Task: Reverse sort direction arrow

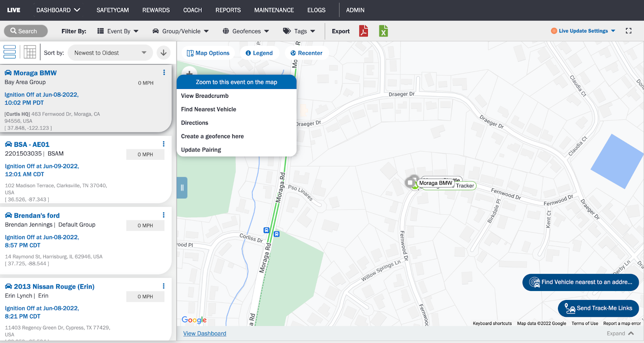Action: click(163, 53)
